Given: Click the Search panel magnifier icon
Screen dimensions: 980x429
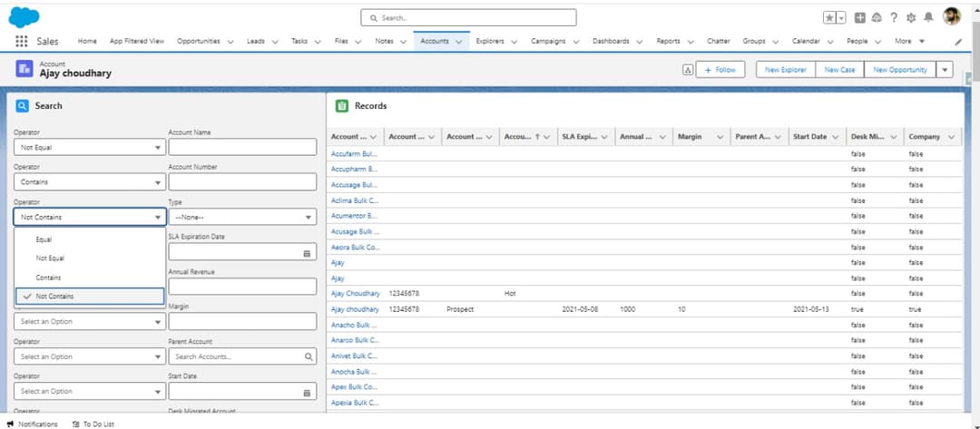Looking at the screenshot, I should point(22,105).
